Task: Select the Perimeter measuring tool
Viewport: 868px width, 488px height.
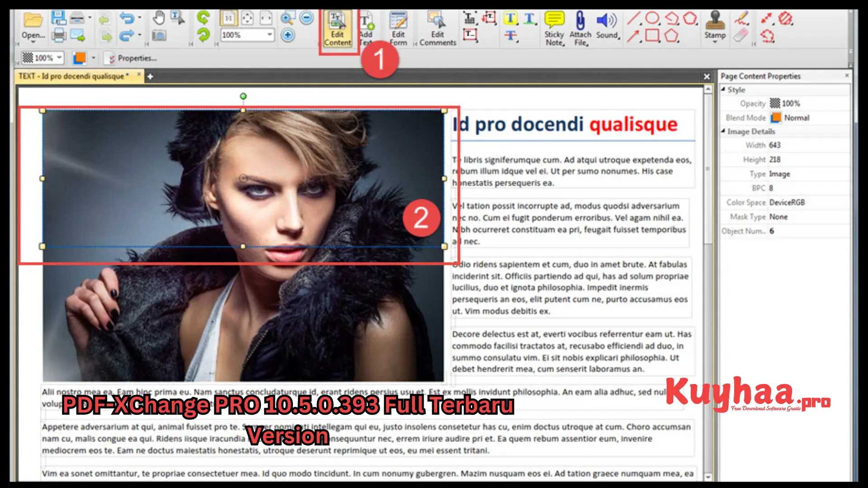Action: click(x=767, y=35)
